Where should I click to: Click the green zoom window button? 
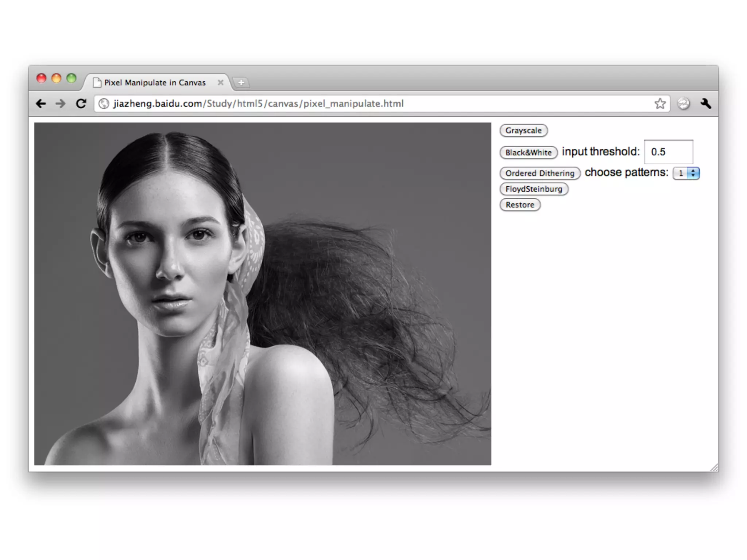pos(71,78)
